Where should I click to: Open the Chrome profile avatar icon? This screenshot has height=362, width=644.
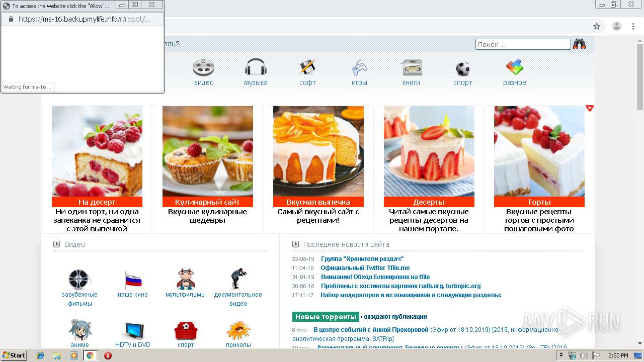pyautogui.click(x=617, y=26)
